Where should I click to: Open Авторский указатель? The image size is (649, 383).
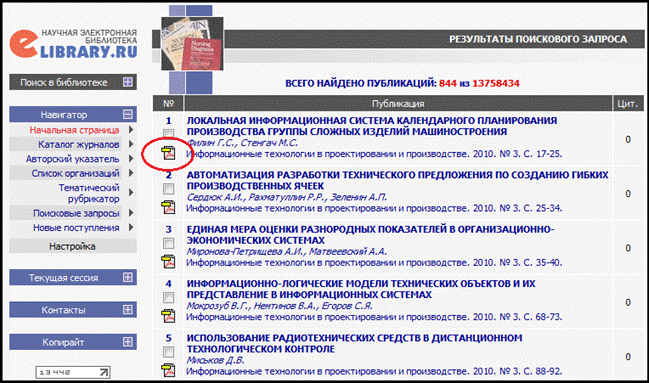(x=72, y=159)
